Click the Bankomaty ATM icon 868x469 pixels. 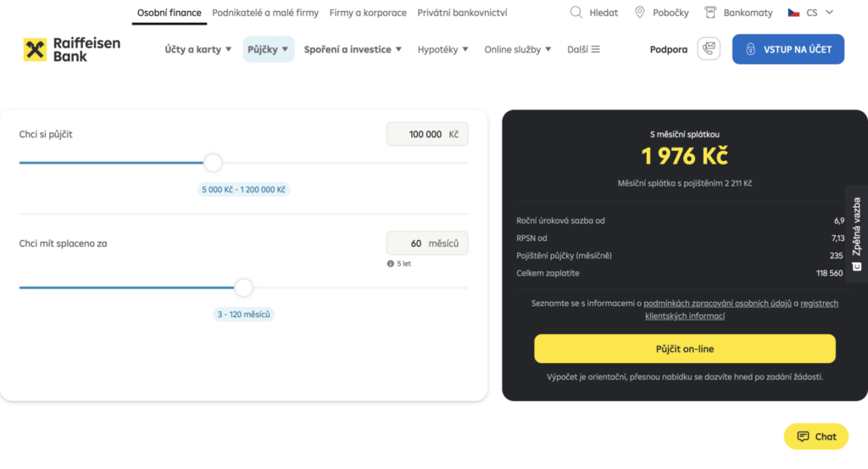click(709, 13)
